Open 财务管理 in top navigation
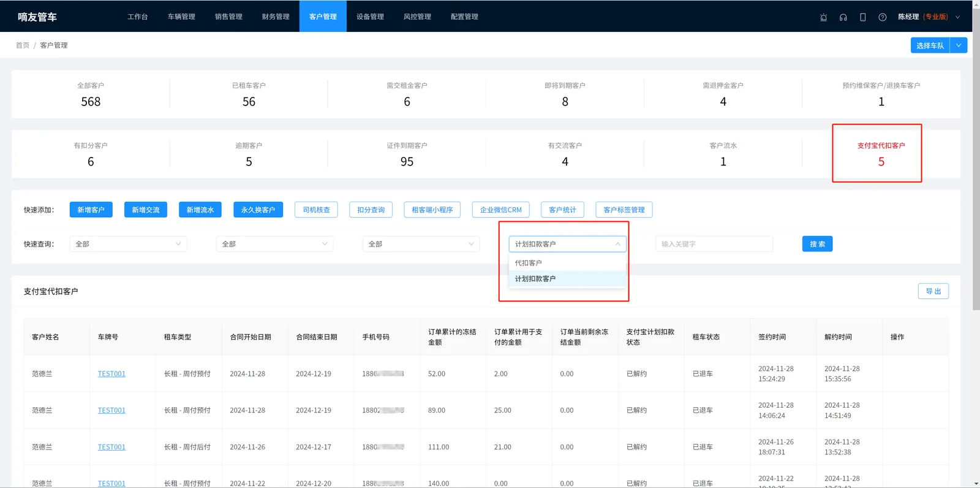This screenshot has width=980, height=488. click(x=276, y=17)
